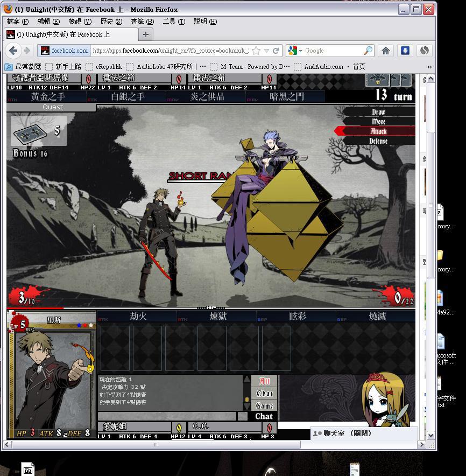Click the vertical page scrollbar thumb
466x476 pixels.
click(x=430, y=205)
